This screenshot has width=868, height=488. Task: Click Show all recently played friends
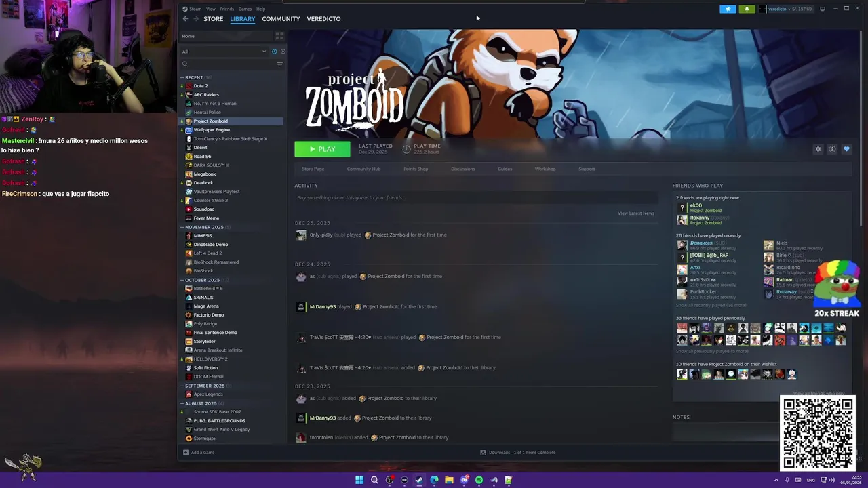tap(711, 306)
